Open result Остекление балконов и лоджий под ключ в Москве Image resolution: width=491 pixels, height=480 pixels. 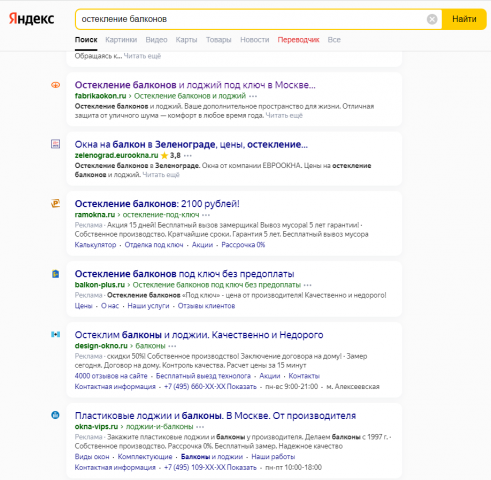(195, 85)
